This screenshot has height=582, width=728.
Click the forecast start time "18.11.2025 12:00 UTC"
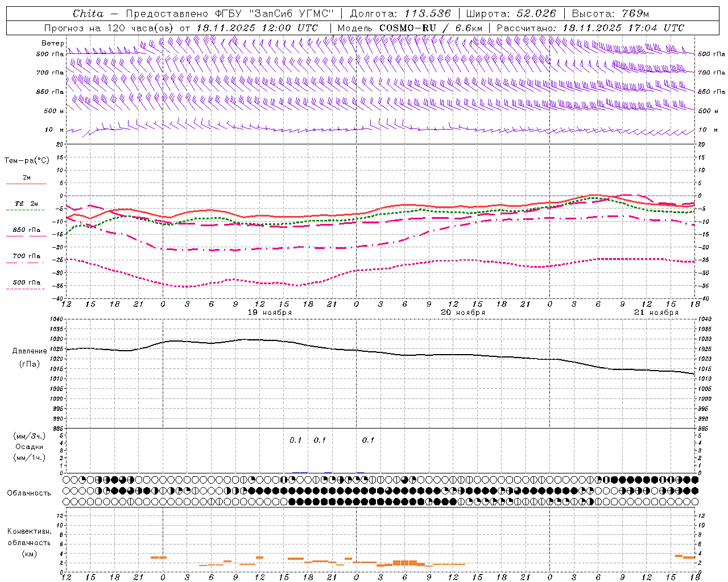tap(257, 28)
